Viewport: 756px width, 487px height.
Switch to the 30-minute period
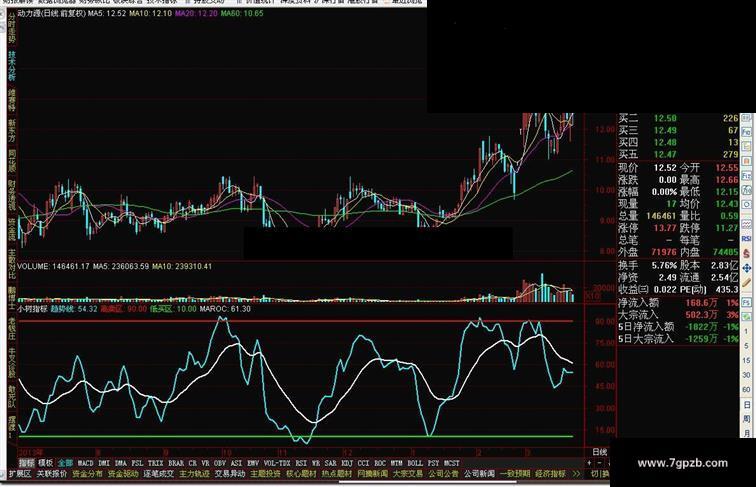coord(746,375)
